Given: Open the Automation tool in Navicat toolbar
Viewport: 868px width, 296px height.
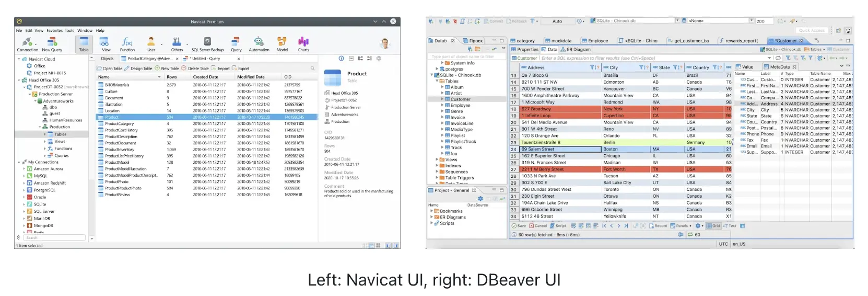Looking at the screenshot, I should (259, 43).
